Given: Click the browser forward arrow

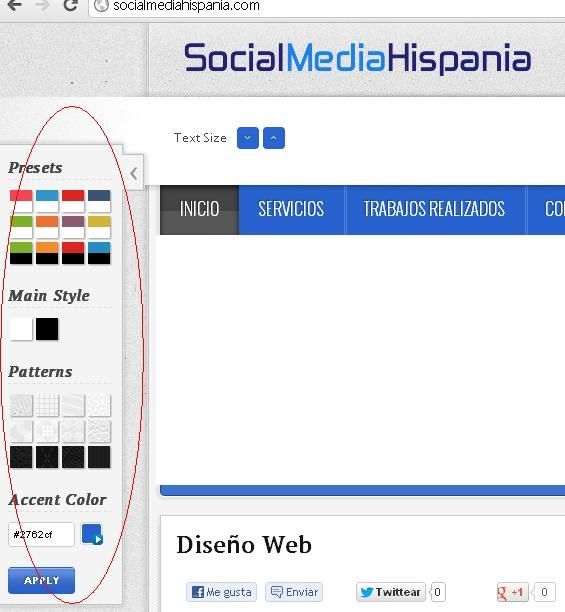Looking at the screenshot, I should (x=42, y=5).
